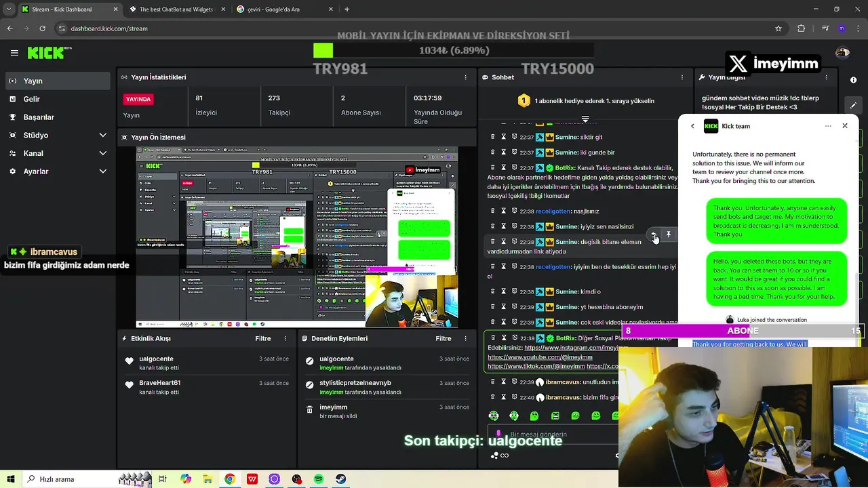Click stylisticpretzelneavnyb in Denetim Eylemleri
868x488 pixels.
point(355,383)
